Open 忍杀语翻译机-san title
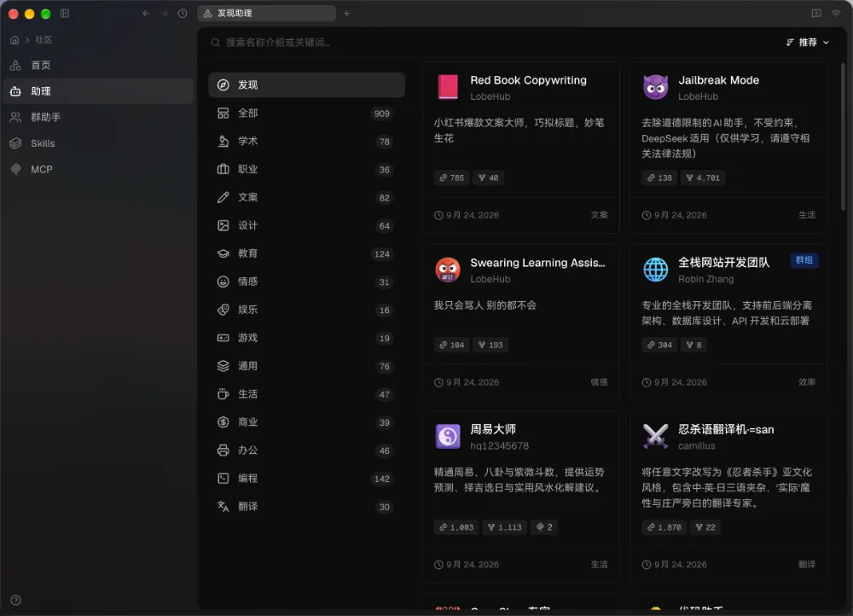The height and width of the screenshot is (616, 853). coord(726,429)
